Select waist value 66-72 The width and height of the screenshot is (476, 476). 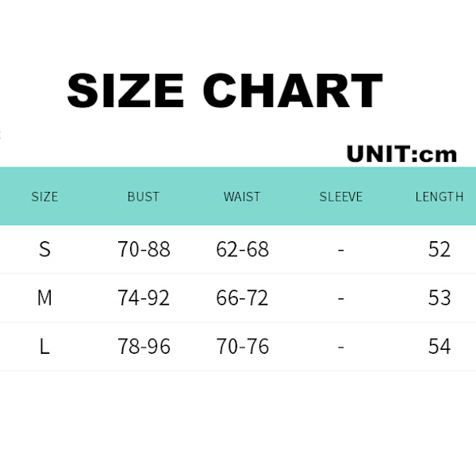coord(242,298)
